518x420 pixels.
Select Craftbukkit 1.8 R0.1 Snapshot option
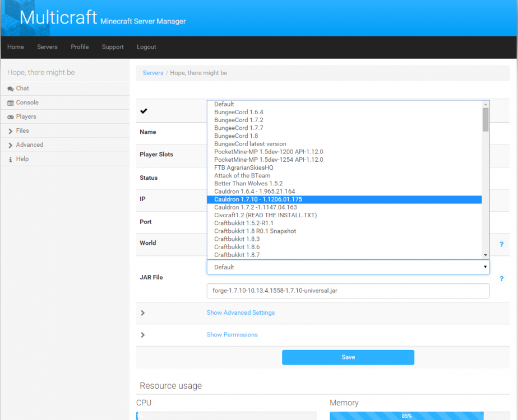tap(344, 231)
